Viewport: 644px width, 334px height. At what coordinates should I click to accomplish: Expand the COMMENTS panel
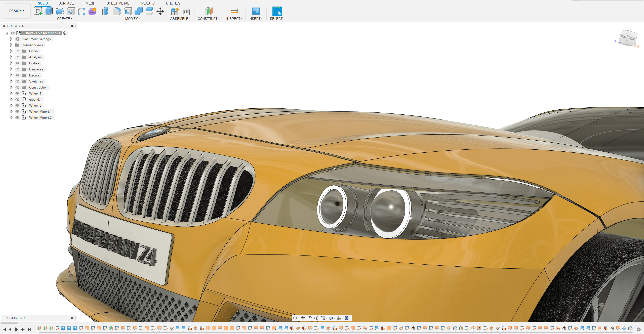pyautogui.click(x=72, y=318)
